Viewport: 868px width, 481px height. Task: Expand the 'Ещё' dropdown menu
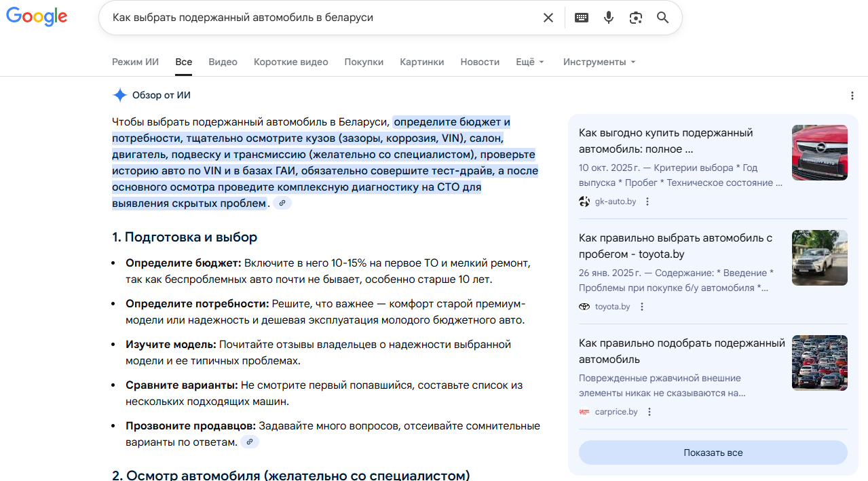(530, 62)
